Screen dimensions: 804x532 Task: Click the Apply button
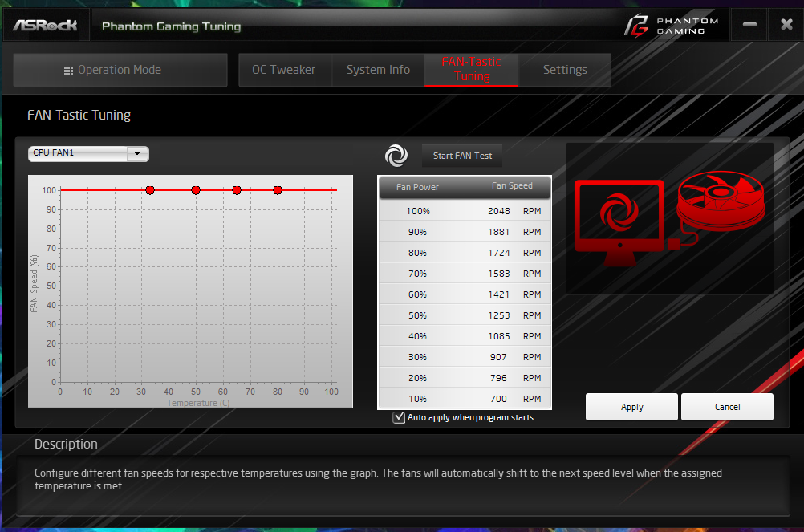click(631, 407)
